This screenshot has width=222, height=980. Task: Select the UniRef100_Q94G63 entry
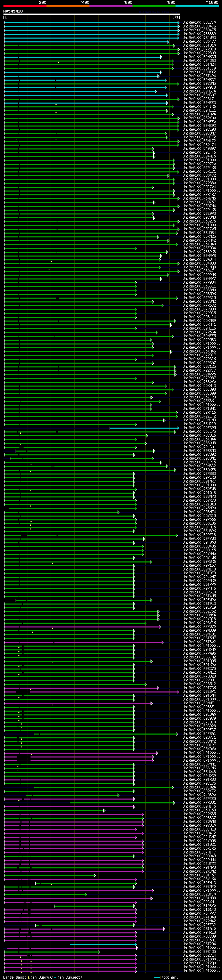coord(199,61)
